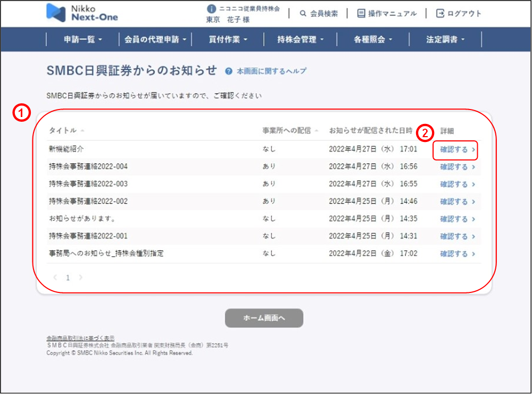Open the 買付作業 dropdown menu

click(x=228, y=39)
